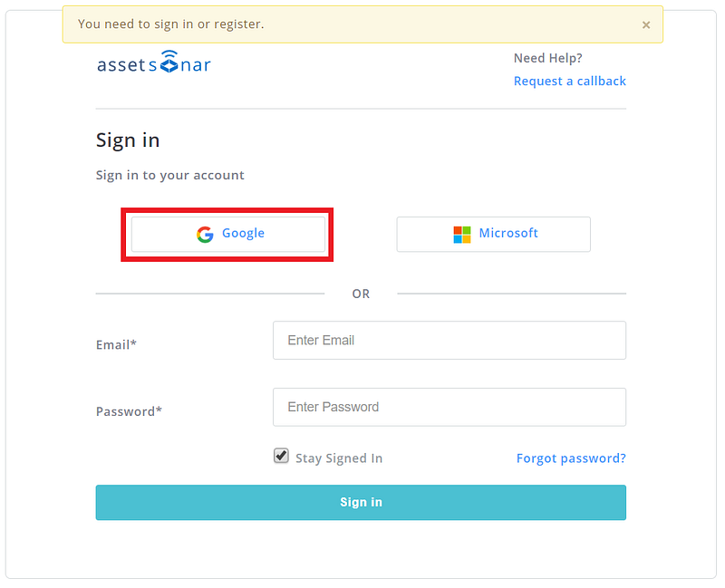This screenshot has width=725, height=588.
Task: Focus the Enter Email field
Action: [x=449, y=341]
